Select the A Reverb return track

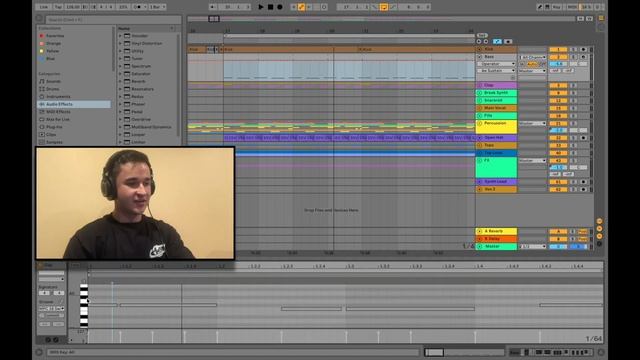pos(496,231)
